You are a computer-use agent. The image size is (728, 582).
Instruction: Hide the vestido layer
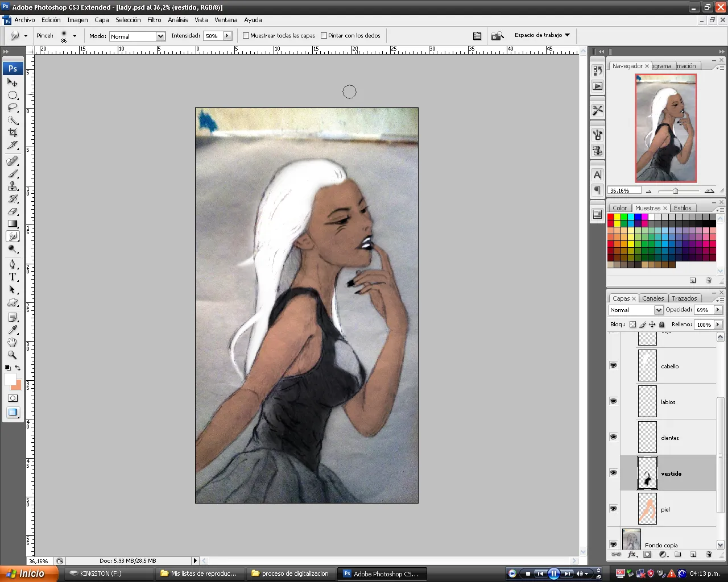coord(613,473)
